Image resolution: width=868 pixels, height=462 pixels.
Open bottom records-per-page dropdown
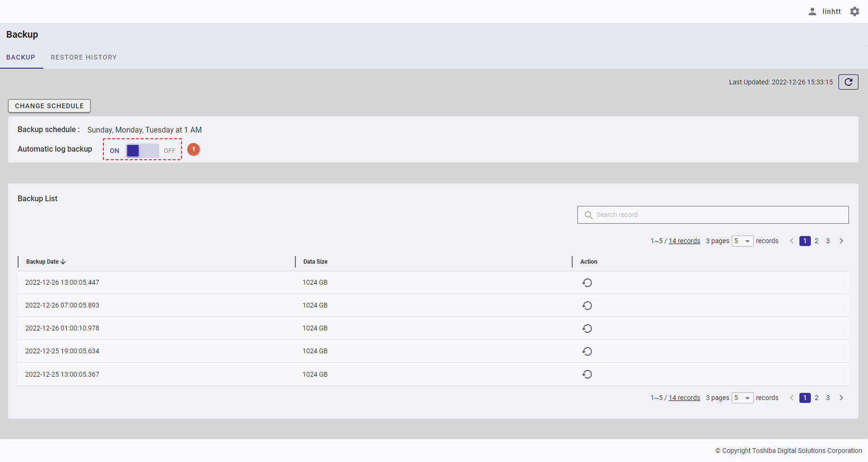click(x=742, y=398)
